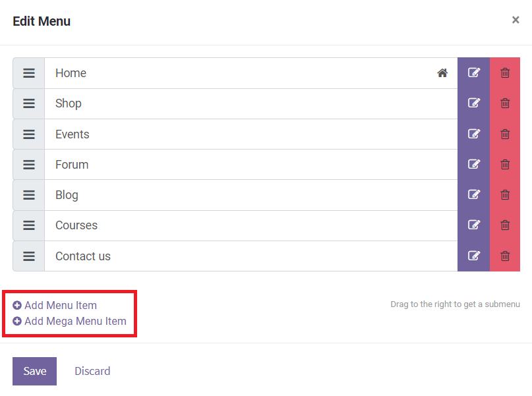This screenshot has height=396, width=532.
Task: Delete the Shop menu item
Action: point(505,103)
